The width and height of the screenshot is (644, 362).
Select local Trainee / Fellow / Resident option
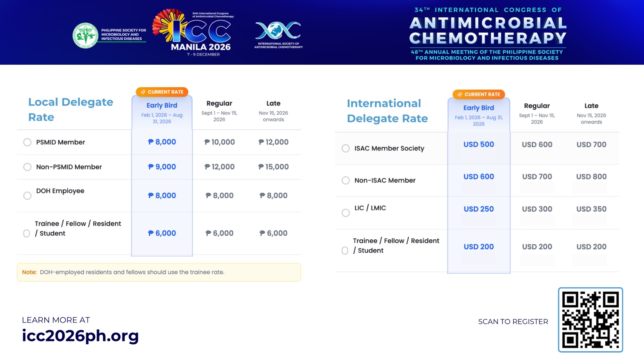click(27, 234)
